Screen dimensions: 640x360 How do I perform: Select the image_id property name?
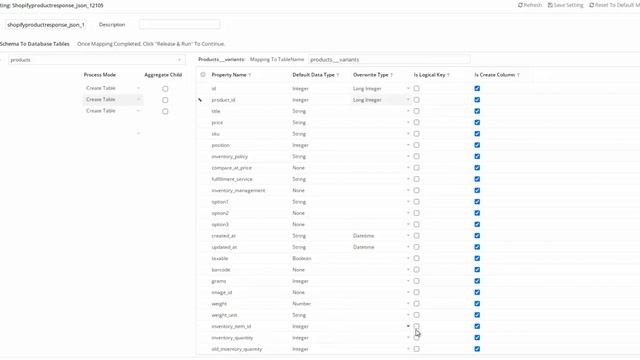click(222, 293)
